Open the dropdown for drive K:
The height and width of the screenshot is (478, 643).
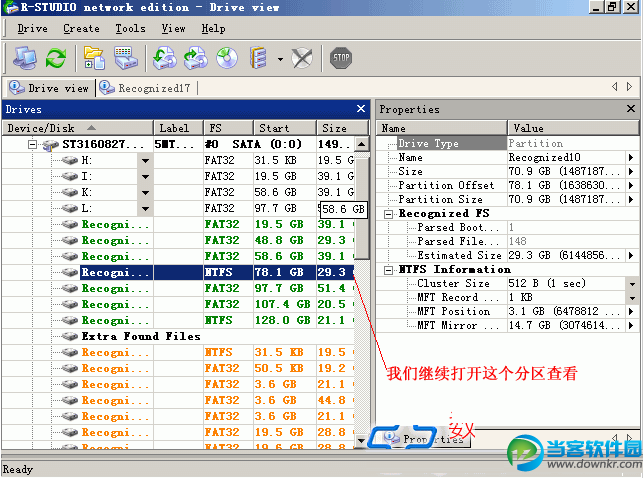[145, 193]
